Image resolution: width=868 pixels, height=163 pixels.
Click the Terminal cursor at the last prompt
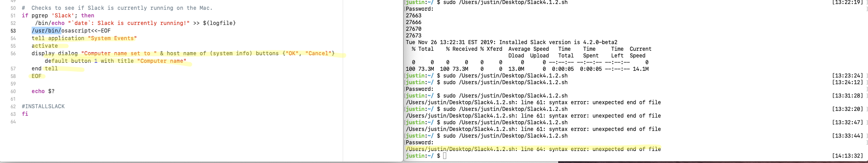444,156
